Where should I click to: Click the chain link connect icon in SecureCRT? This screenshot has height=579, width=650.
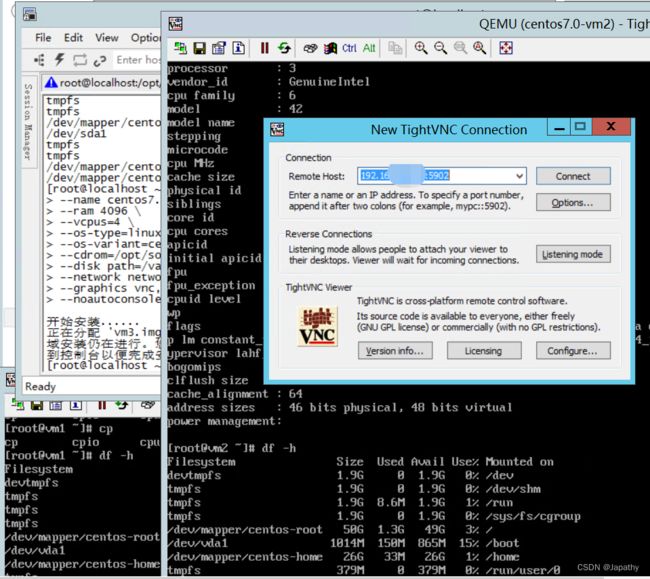99,61
